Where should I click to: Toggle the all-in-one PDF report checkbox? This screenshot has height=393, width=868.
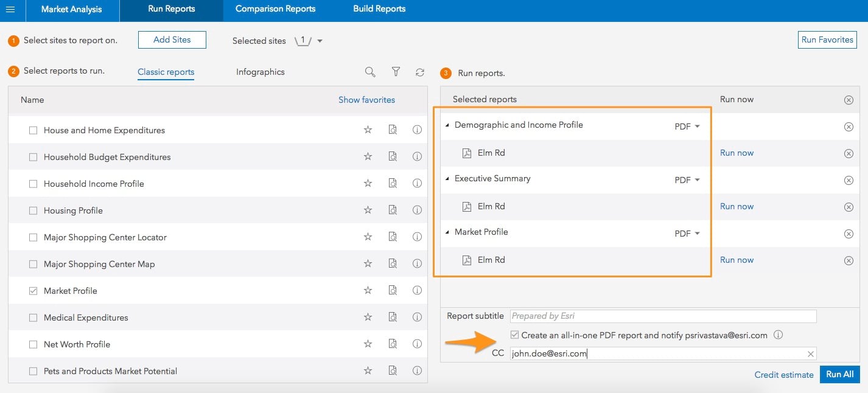[x=515, y=335]
